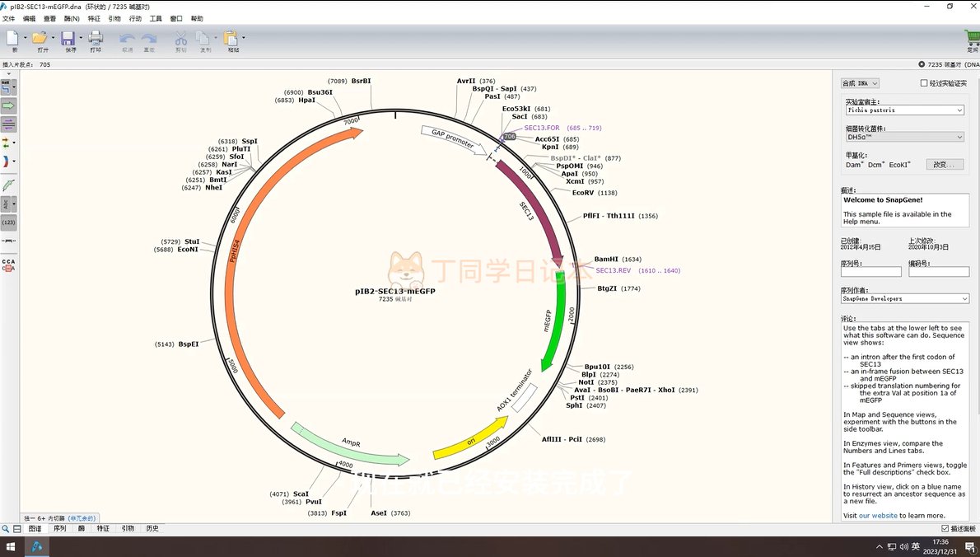The width and height of the screenshot is (980, 557).
Task: Switch to the 序列 tab
Action: point(60,528)
